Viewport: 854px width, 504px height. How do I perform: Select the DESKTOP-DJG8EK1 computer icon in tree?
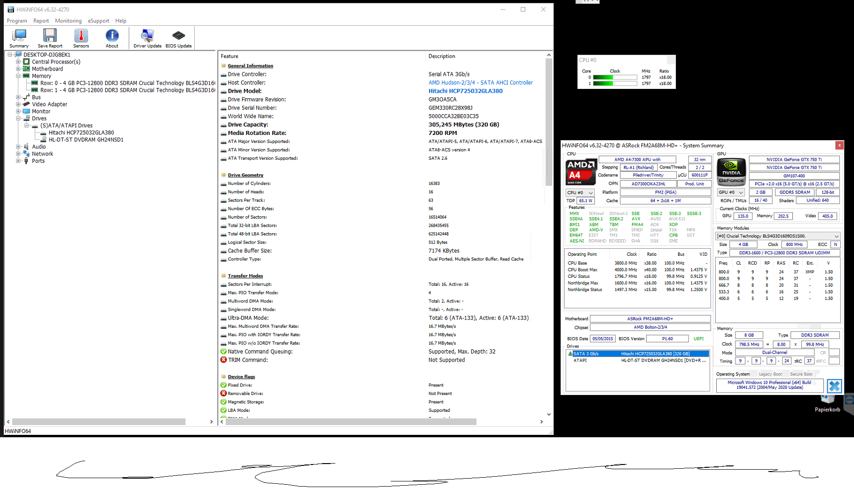[x=18, y=55]
